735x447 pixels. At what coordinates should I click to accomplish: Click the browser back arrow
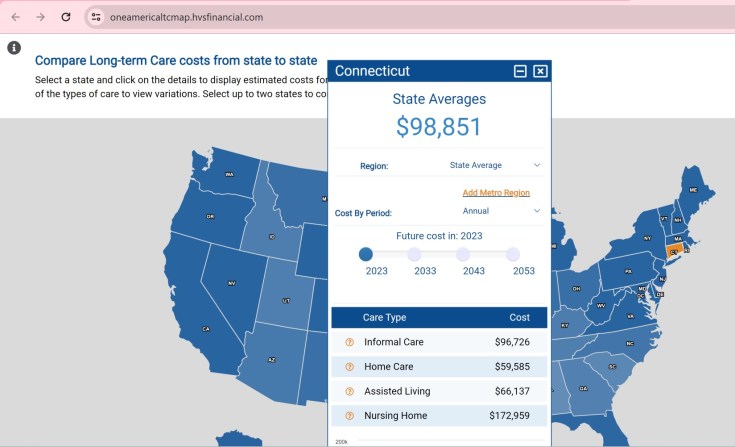pyautogui.click(x=15, y=17)
